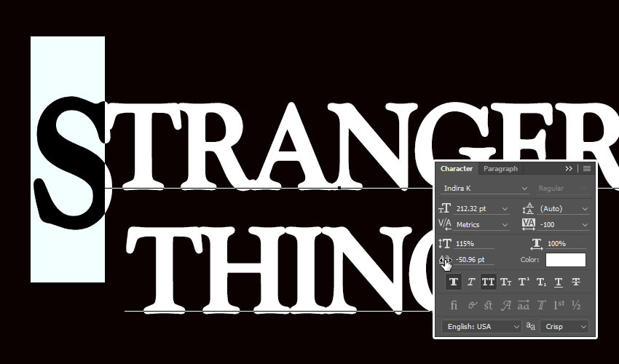Click the kerning V/A icon
This screenshot has width=619, height=364.
(445, 224)
